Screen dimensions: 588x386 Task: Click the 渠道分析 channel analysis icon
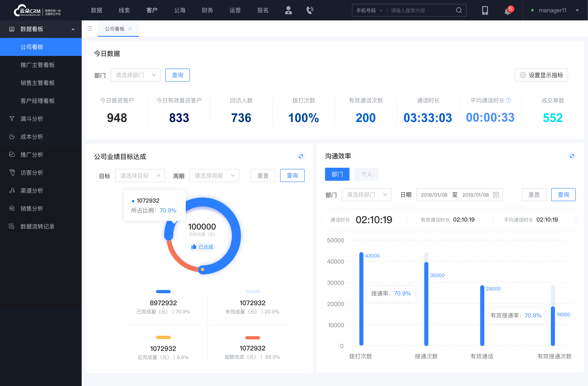[x=12, y=190]
